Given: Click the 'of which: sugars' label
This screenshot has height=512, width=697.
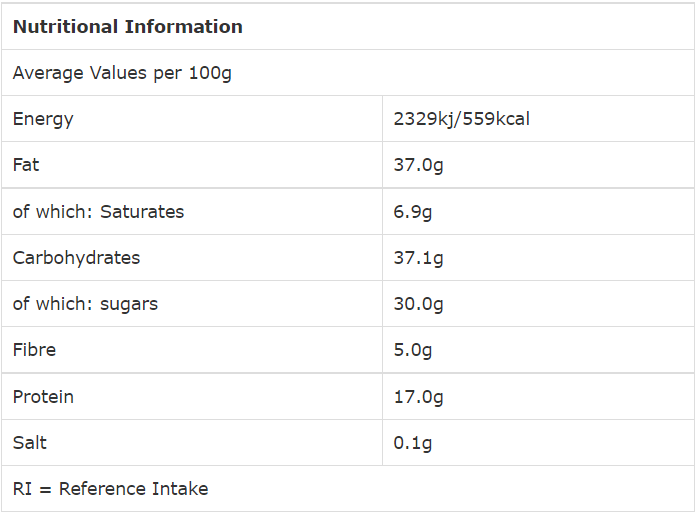Looking at the screenshot, I should tap(85, 304).
